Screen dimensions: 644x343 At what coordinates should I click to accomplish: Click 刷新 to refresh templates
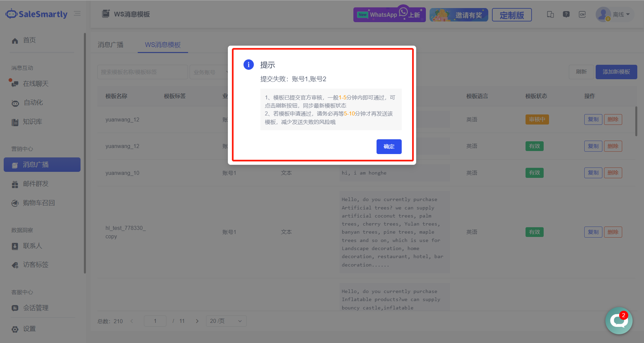point(581,72)
